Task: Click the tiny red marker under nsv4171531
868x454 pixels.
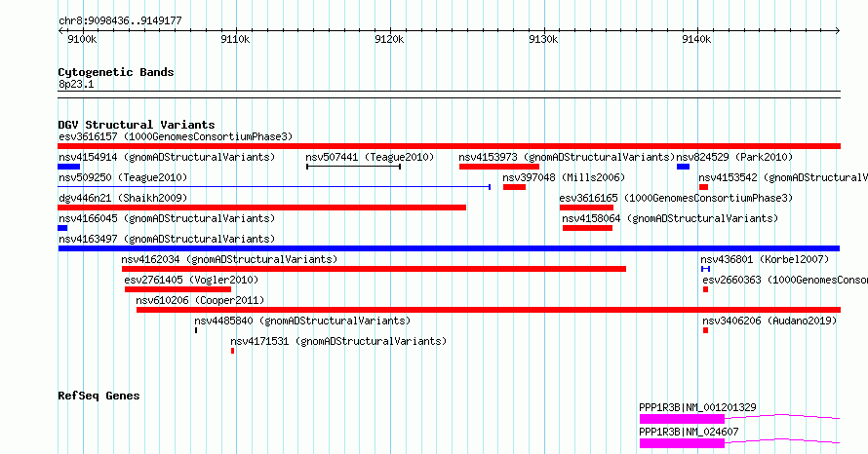Action: tap(232, 351)
